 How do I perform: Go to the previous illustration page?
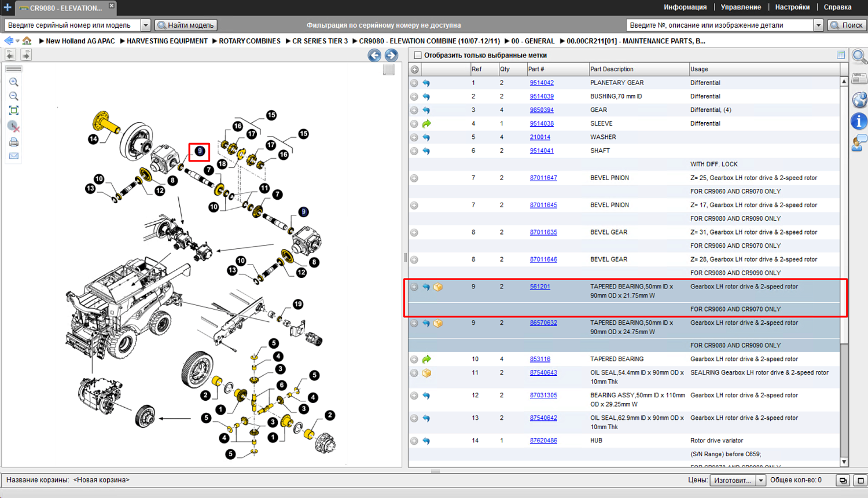[374, 56]
